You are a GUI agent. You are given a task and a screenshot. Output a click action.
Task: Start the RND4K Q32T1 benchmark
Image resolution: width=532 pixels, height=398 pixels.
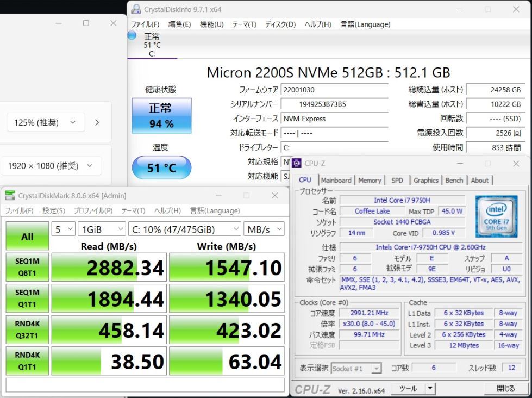coord(27,330)
